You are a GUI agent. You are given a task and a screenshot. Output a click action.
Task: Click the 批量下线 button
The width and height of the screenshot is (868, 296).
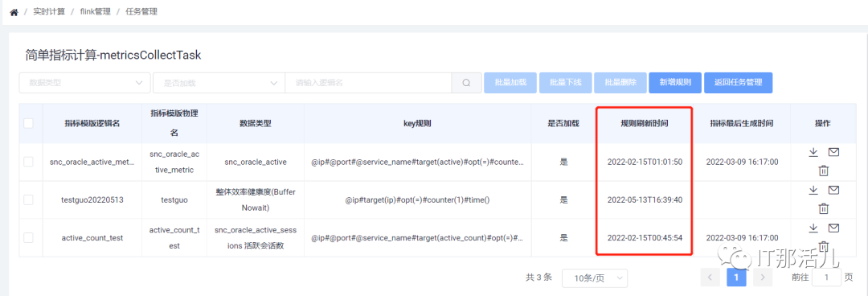point(565,83)
